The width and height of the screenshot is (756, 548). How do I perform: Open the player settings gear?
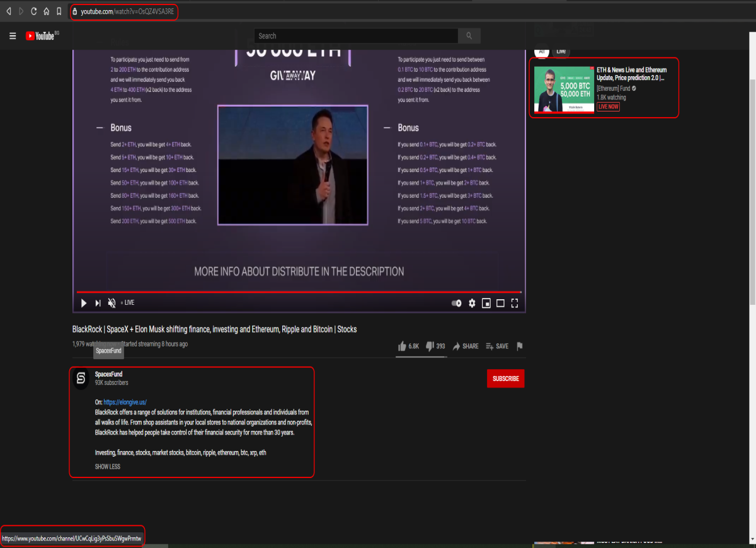pos(472,303)
